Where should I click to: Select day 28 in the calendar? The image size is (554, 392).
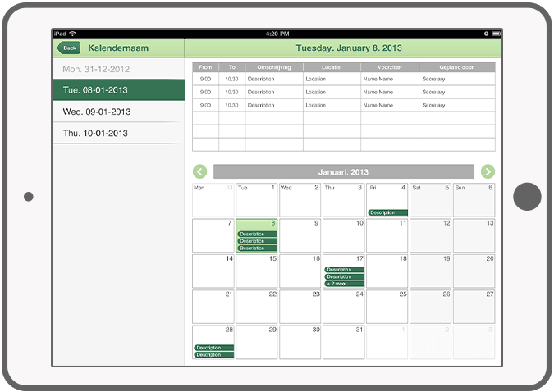pos(213,342)
